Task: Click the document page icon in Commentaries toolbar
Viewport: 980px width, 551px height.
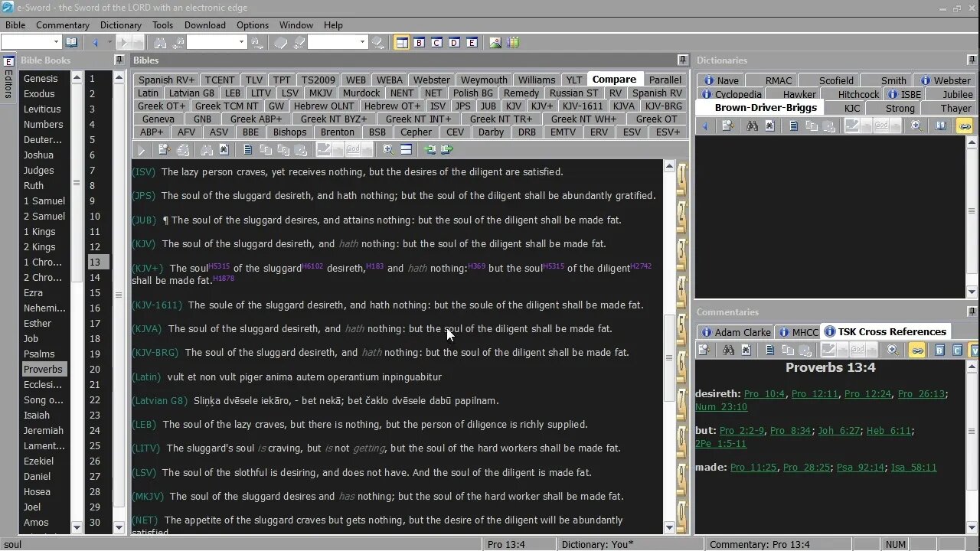Action: [x=769, y=350]
